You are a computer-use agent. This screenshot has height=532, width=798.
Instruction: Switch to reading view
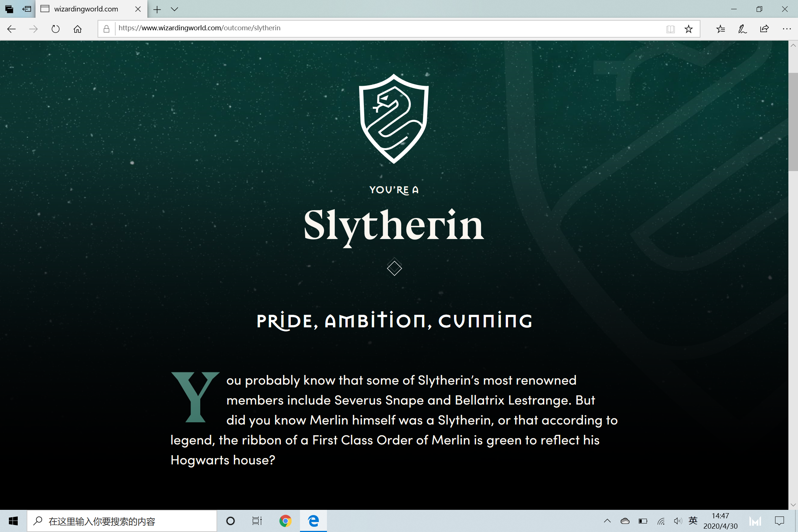671,29
